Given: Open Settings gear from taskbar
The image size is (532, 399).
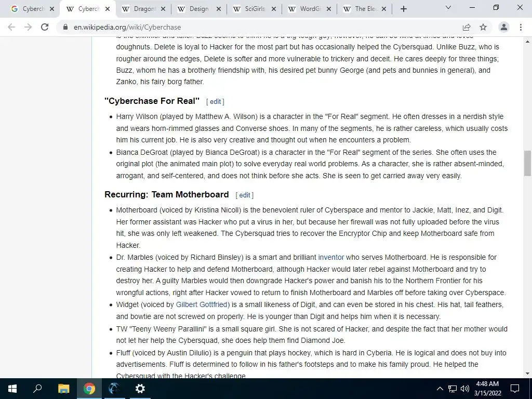Looking at the screenshot, I should [140, 389].
